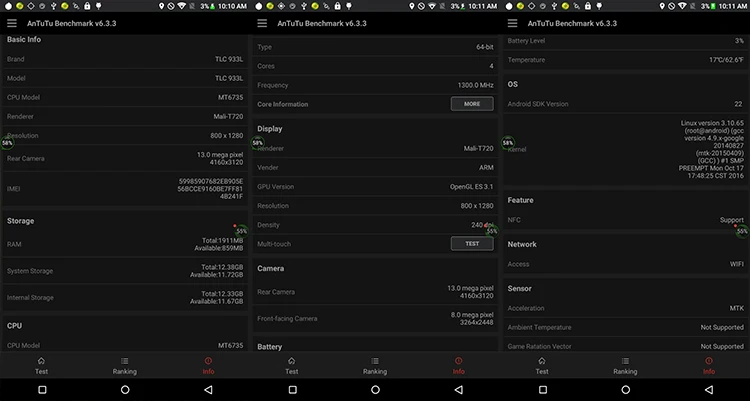Screen dimensions: 750x401
Task: Tap Android home circle in middle screenshot
Action: click(375, 390)
